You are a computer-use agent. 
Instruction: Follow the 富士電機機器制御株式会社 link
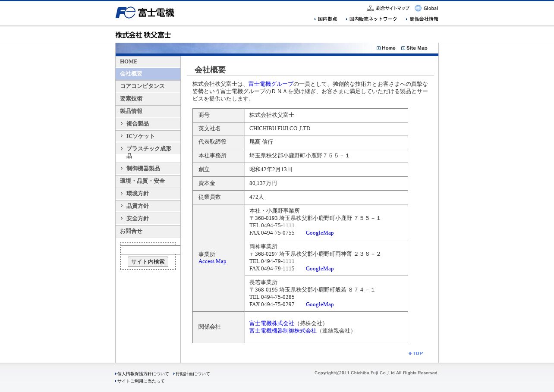[283, 331]
